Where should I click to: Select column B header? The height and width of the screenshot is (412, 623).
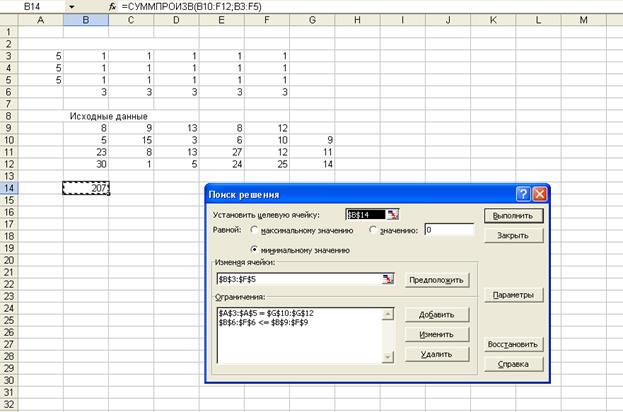(x=86, y=20)
